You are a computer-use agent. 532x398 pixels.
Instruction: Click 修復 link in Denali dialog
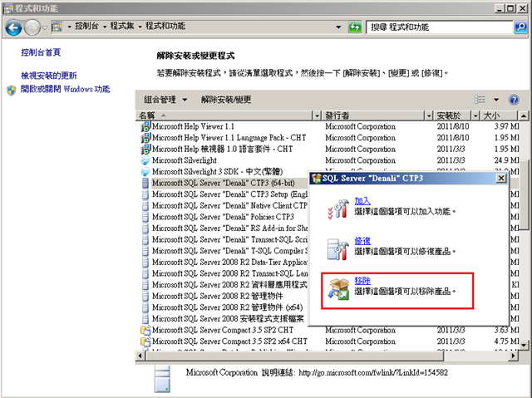(362, 241)
